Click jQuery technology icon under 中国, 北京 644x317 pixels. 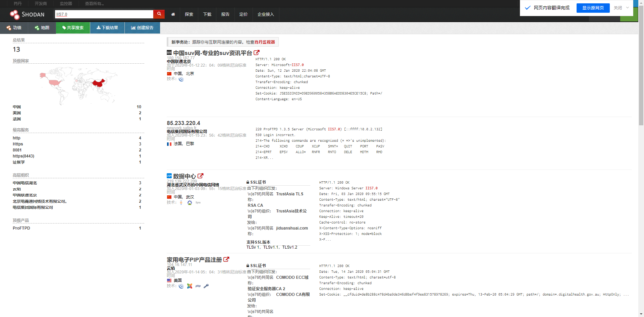(181, 79)
